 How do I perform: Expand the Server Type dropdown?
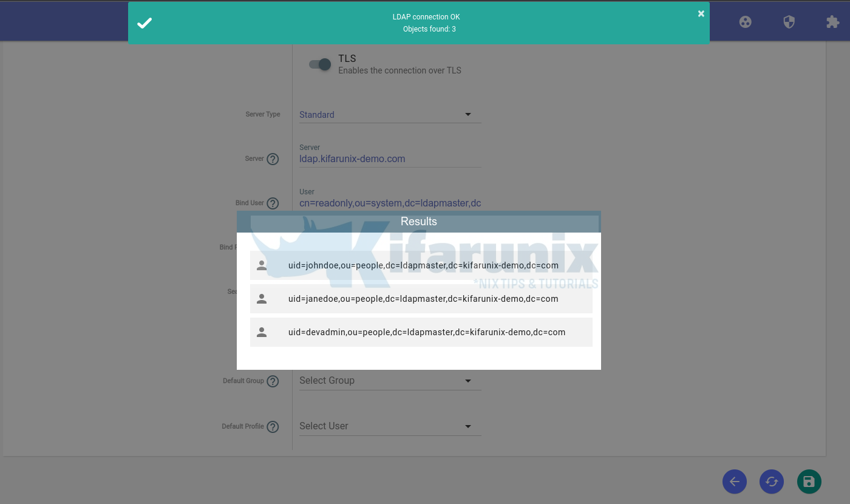pos(390,115)
